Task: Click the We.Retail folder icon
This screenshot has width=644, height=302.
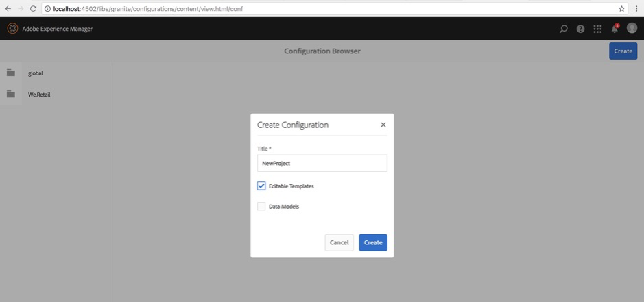Action: pos(11,95)
